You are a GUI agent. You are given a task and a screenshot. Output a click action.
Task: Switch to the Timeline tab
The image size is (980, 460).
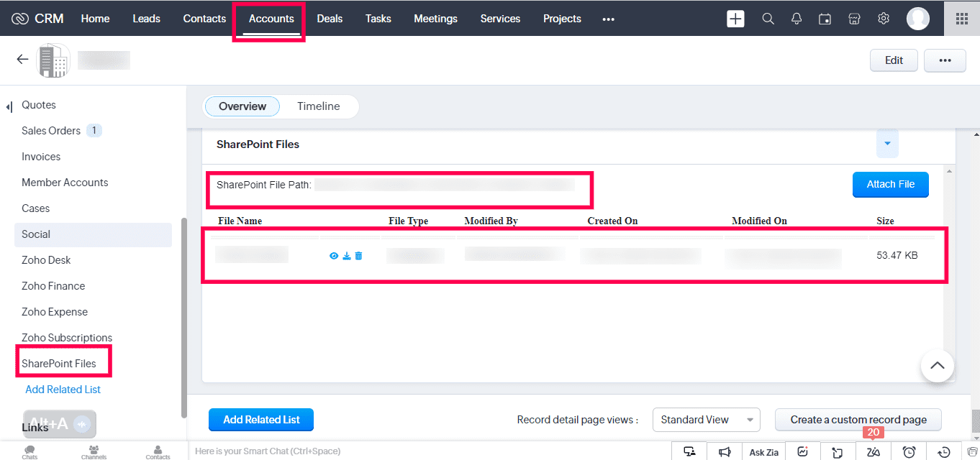pyautogui.click(x=318, y=106)
